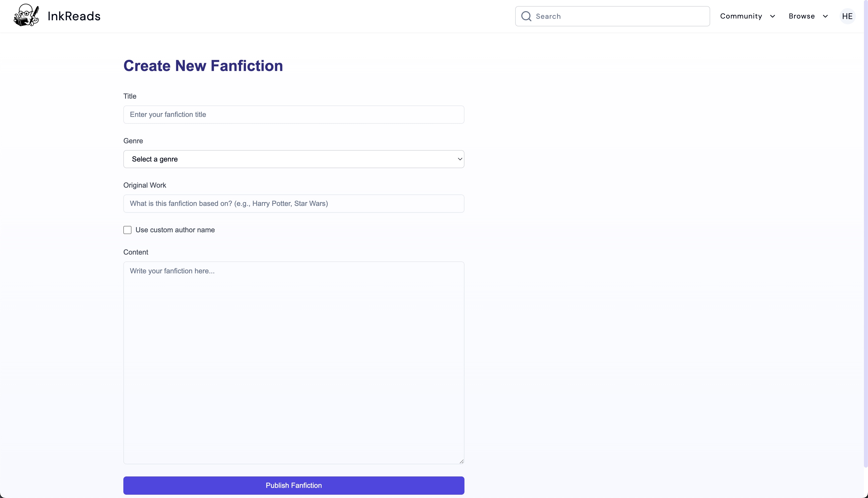
Task: Click the Title field label
Action: [x=130, y=96]
